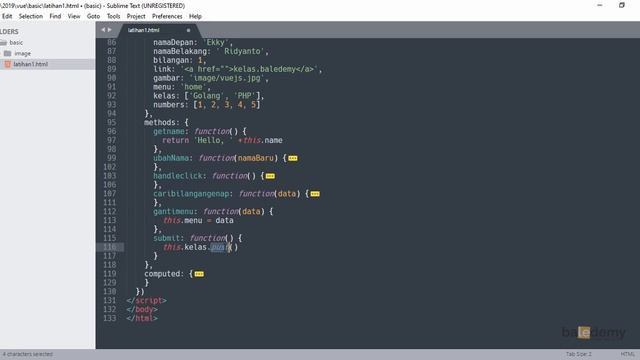Open latihan1.html in the sidebar
640x360 pixels.
31,64
